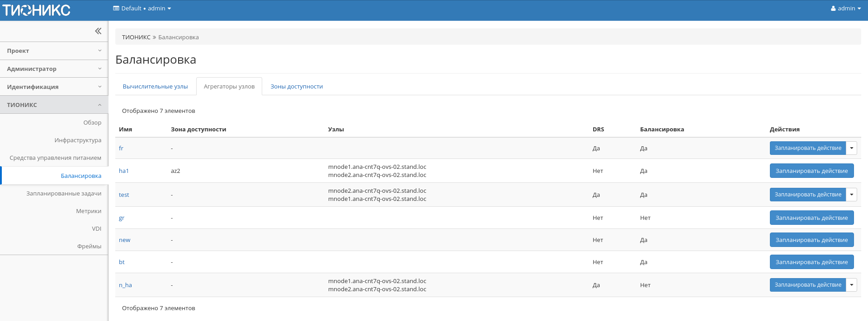Expand the Проект sidebar section
Viewport: 868px width, 321px height.
(x=54, y=51)
